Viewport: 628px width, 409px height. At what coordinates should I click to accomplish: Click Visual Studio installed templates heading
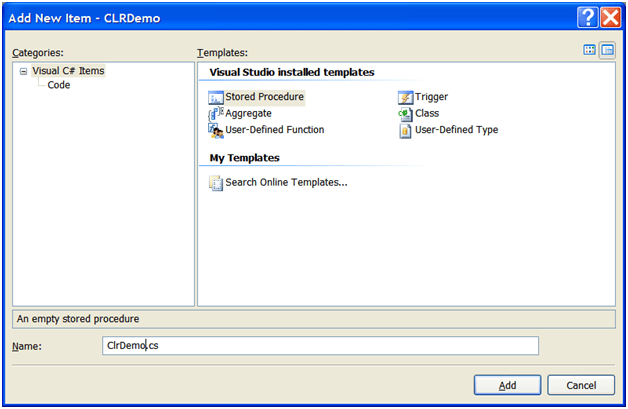coord(292,72)
